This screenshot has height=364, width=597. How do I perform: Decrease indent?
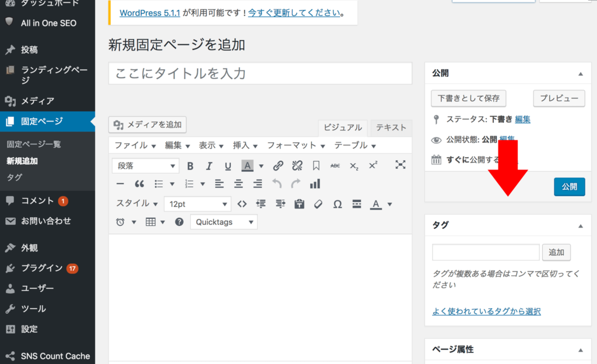tap(261, 204)
